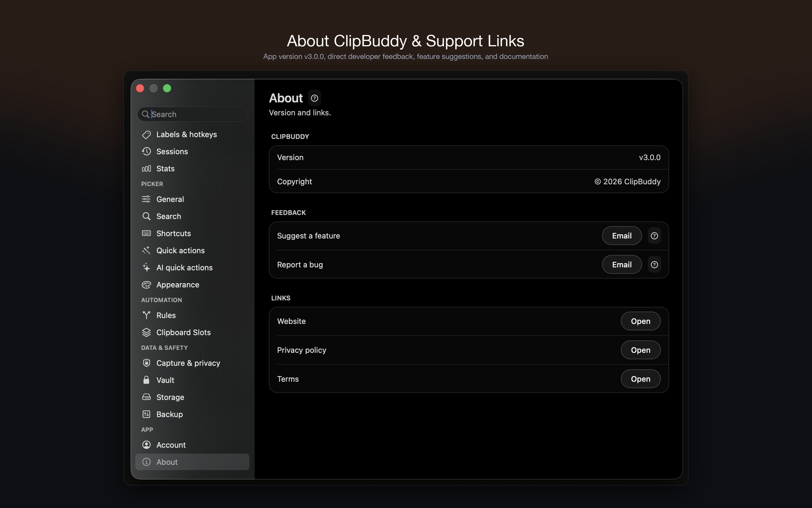Click the About info icon in sidebar
The width and height of the screenshot is (812, 508).
(146, 462)
